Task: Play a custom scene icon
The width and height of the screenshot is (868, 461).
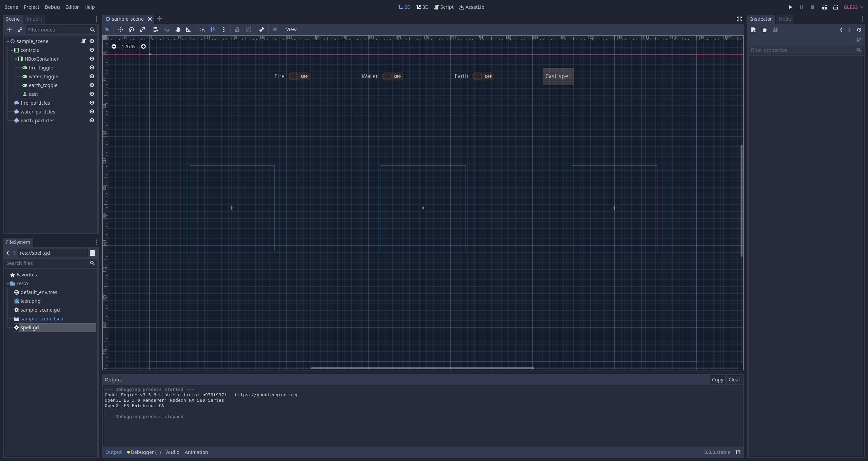Action: (835, 7)
